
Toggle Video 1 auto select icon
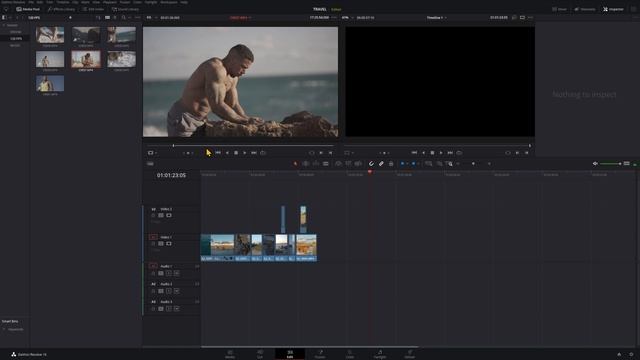pyautogui.click(x=161, y=243)
